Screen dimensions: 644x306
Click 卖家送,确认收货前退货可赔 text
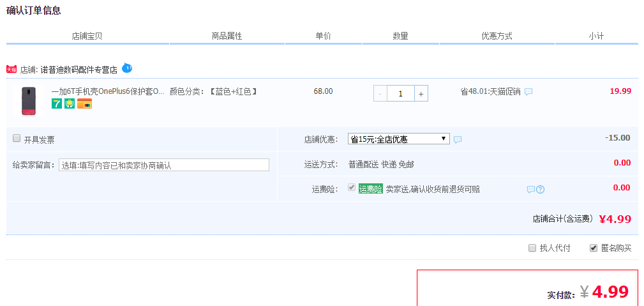(x=433, y=189)
